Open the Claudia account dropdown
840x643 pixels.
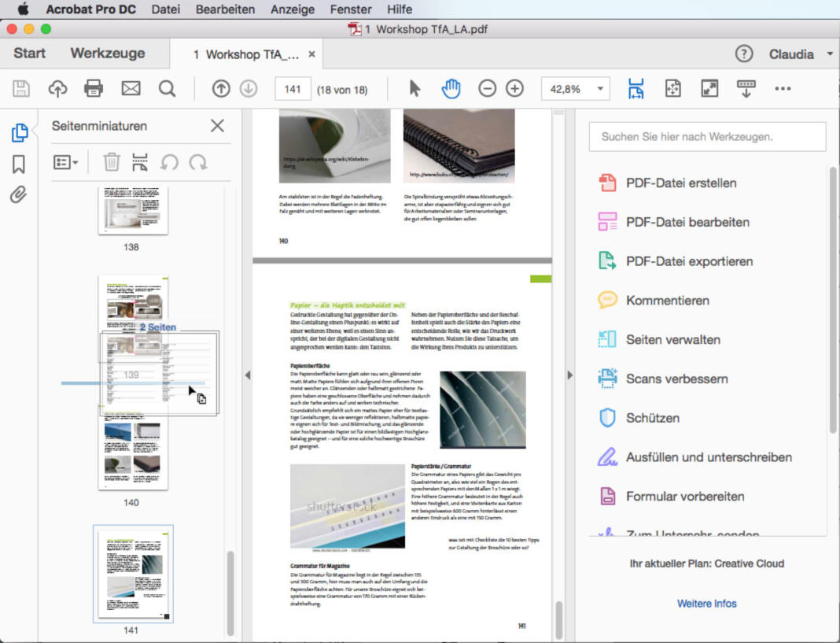[801, 54]
